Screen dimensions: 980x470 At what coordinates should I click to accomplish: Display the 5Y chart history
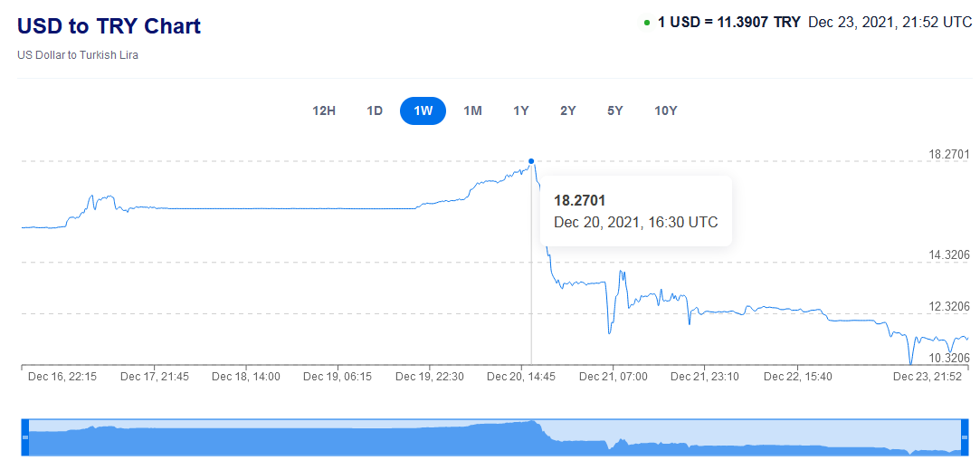pos(615,110)
